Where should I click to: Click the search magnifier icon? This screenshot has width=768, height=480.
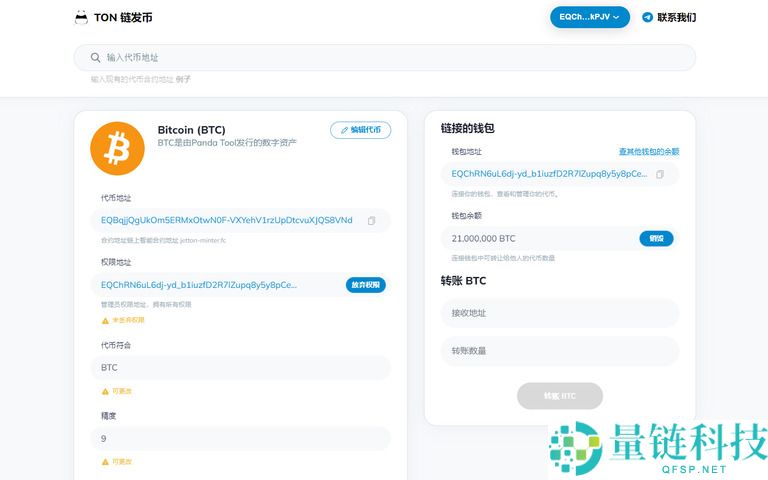pos(96,58)
